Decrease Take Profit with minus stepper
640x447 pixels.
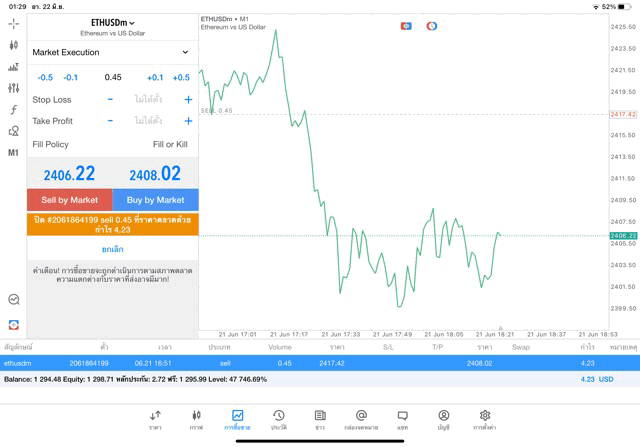click(x=110, y=121)
